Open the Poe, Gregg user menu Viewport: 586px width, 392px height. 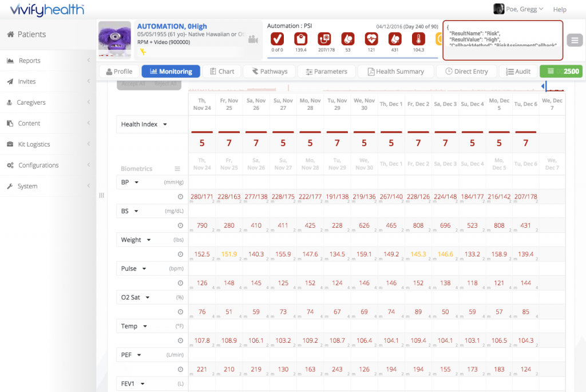pyautogui.click(x=518, y=9)
